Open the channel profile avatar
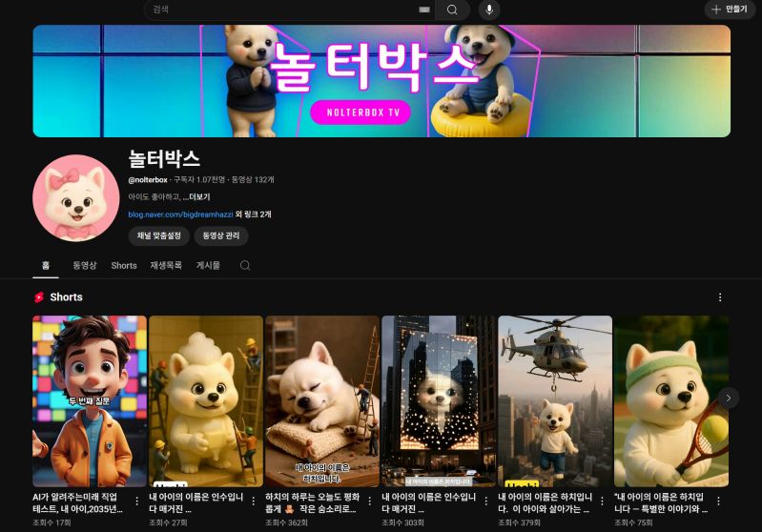 point(75,197)
